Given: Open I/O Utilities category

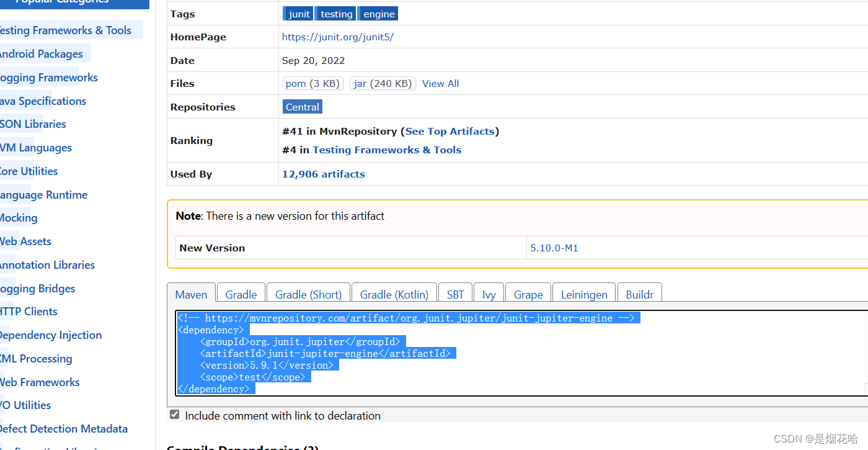Looking at the screenshot, I should [x=25, y=405].
